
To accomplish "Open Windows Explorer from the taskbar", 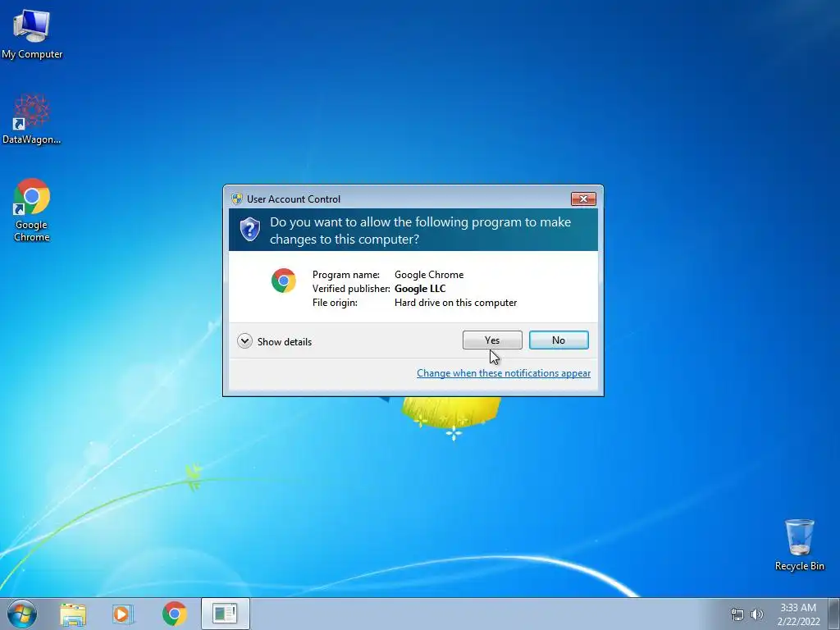I will tap(73, 614).
